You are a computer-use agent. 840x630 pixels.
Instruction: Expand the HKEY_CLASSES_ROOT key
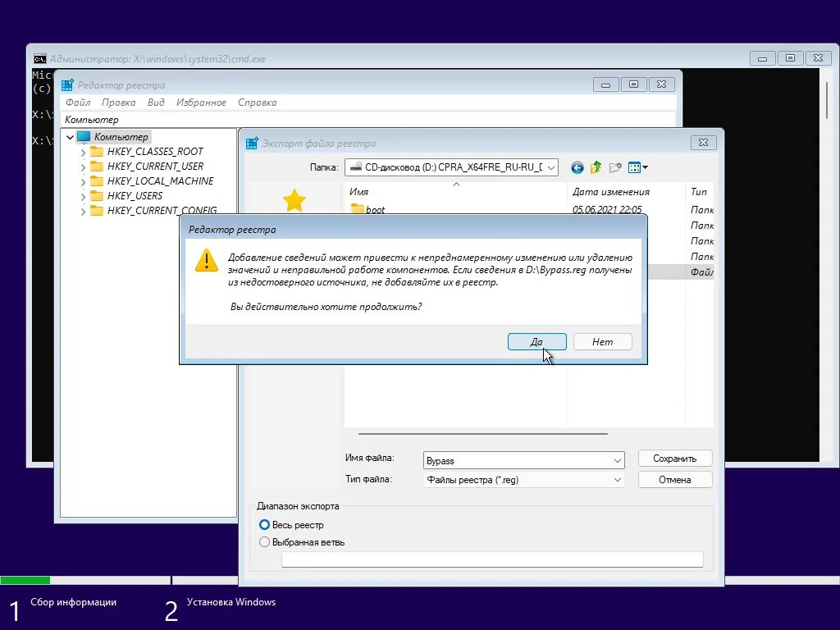click(83, 152)
